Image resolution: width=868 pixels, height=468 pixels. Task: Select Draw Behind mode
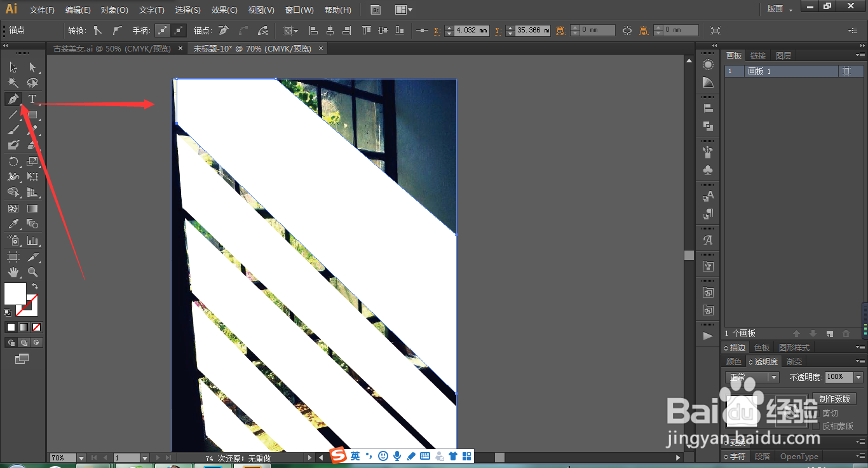(24, 342)
